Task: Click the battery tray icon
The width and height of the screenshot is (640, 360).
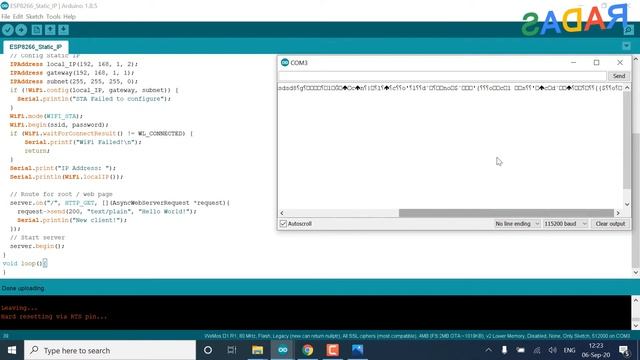Action: tap(520, 350)
